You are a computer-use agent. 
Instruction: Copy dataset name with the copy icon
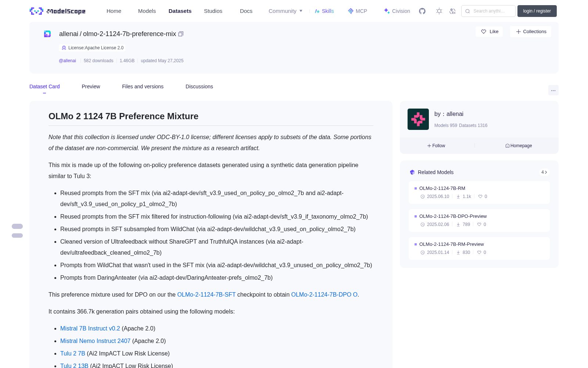coord(181,34)
